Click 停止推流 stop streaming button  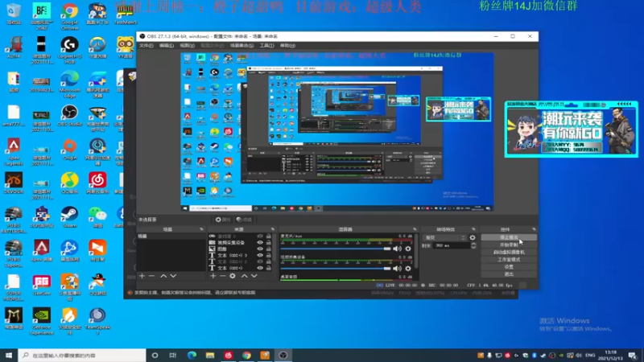coord(509,237)
